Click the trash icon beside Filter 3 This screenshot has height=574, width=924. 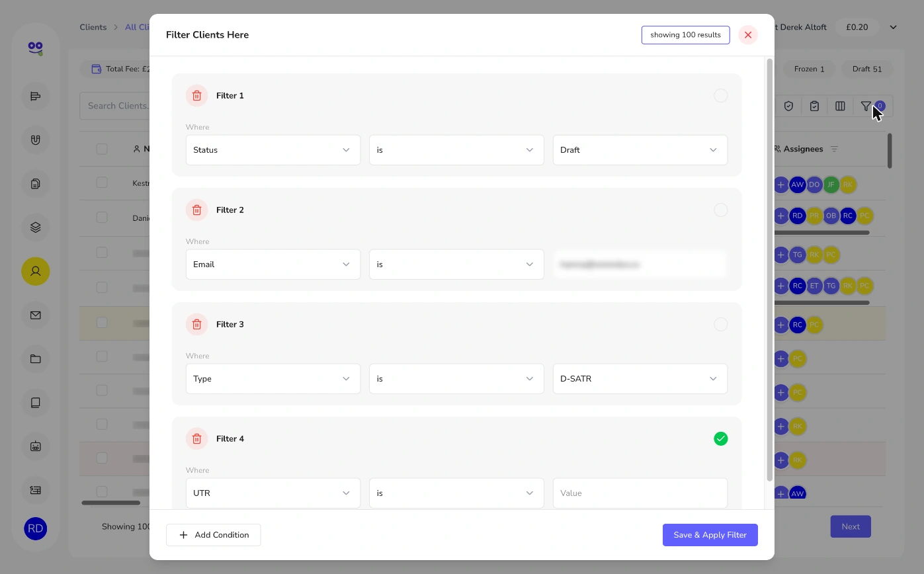196,325
